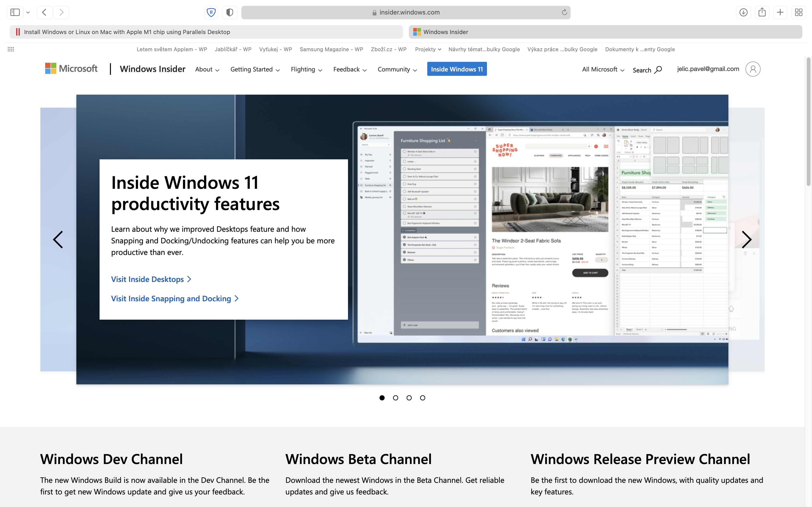Click the Inside Windows 11 button
812x507 pixels.
[x=457, y=69]
